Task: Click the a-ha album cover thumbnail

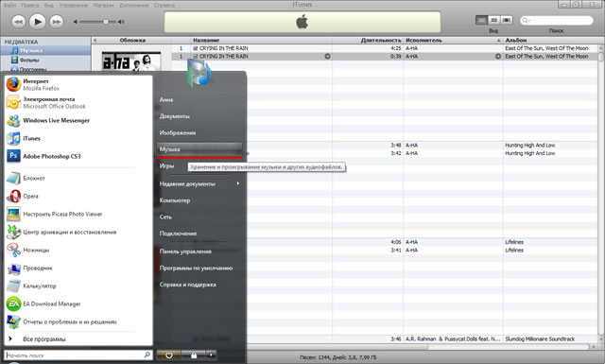Action: 131,61
